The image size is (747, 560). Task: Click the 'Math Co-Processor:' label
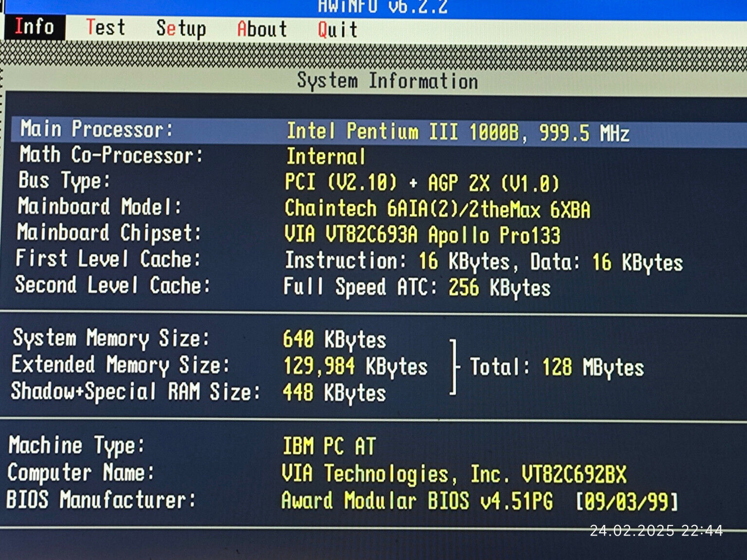pos(111,155)
